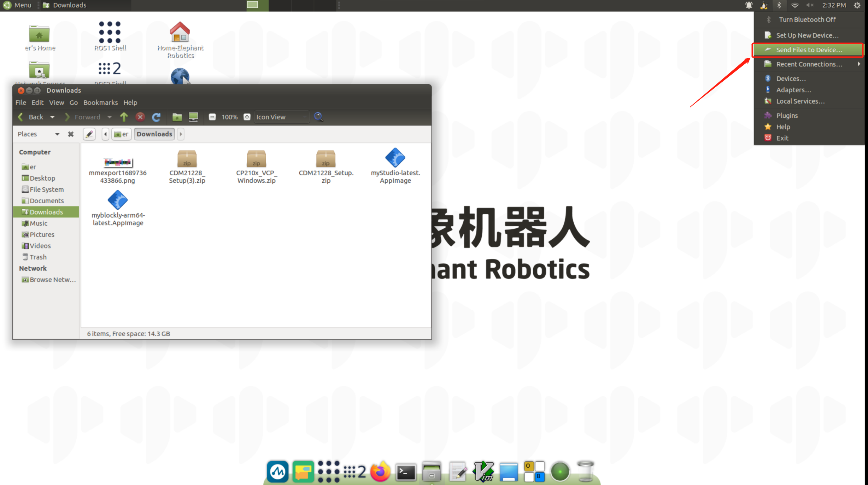The image size is (868, 485).
Task: Open the Icon View dropdown
Action: pos(281,117)
